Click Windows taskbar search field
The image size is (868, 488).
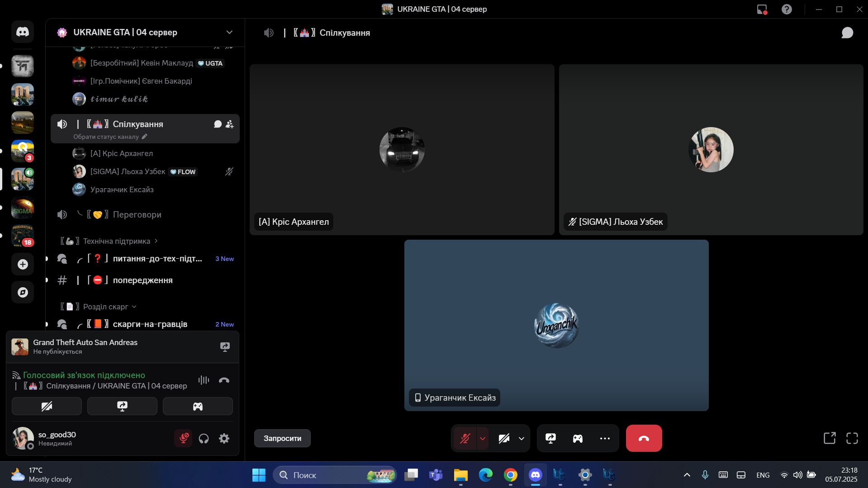coord(335,475)
